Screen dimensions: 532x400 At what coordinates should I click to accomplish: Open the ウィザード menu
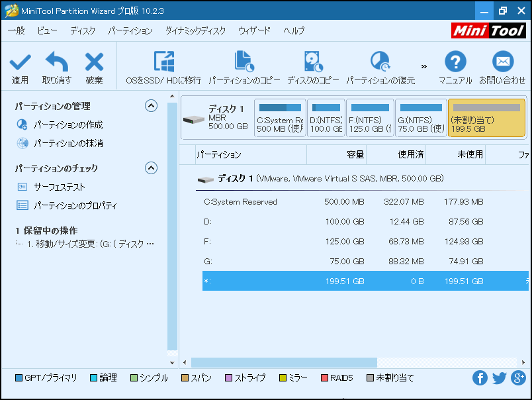point(255,30)
